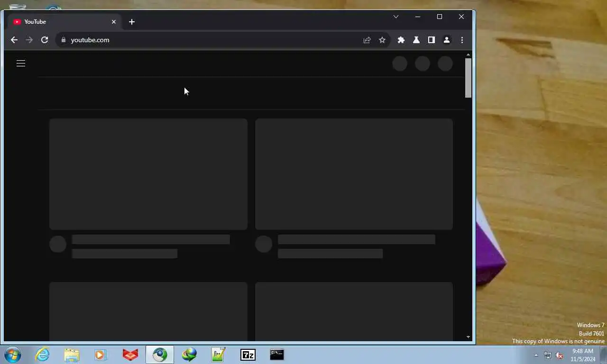This screenshot has height=364, width=607.
Task: Click the Show desktop strip on taskbar
Action: coord(603,355)
